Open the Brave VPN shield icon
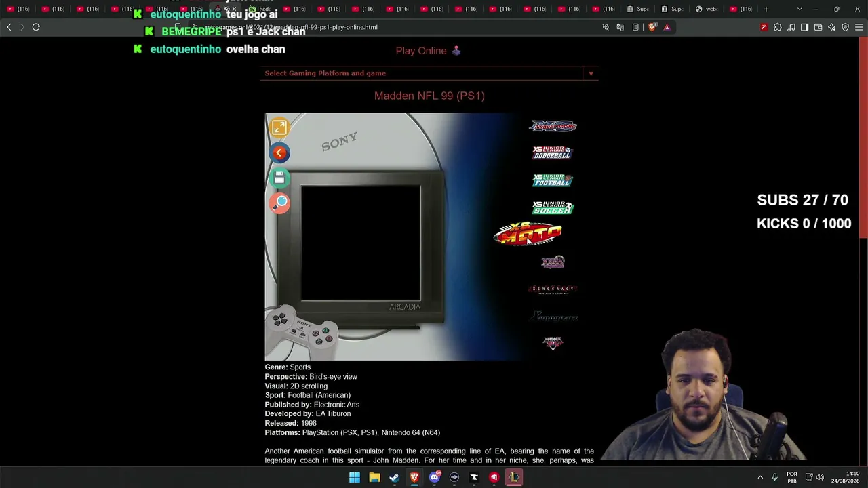 point(846,27)
